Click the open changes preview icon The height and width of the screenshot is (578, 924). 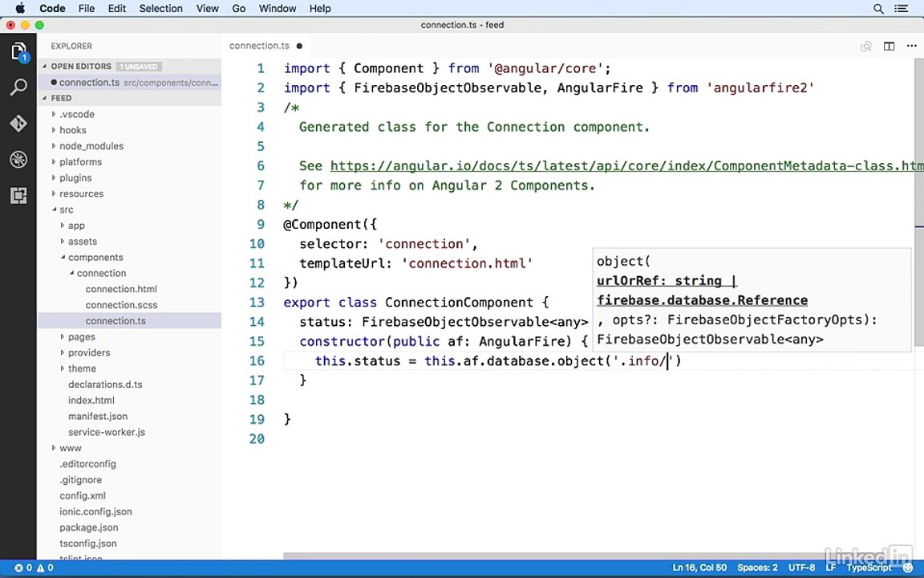865,46
